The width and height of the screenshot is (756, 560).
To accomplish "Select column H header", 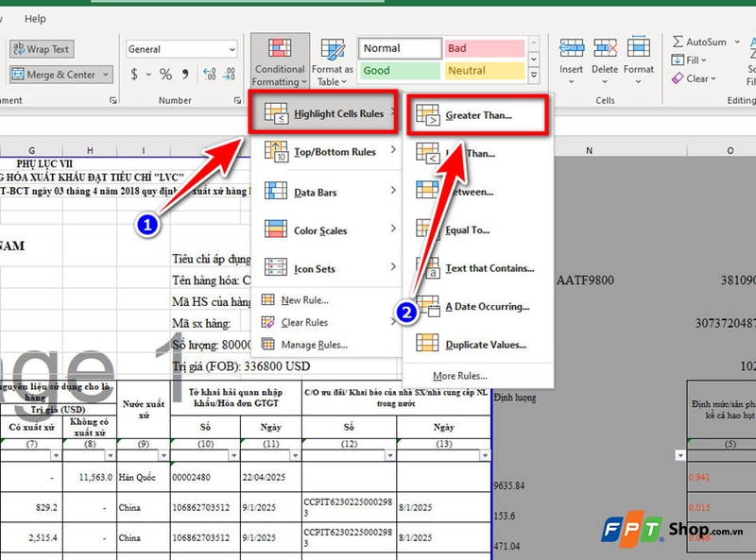I will pyautogui.click(x=90, y=150).
